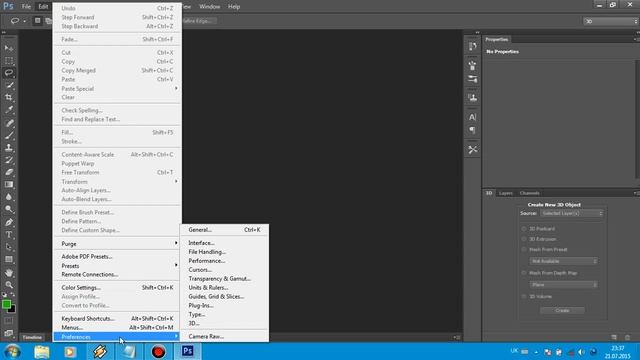
Task: Open File Explorer from taskbar
Action: coord(42,351)
